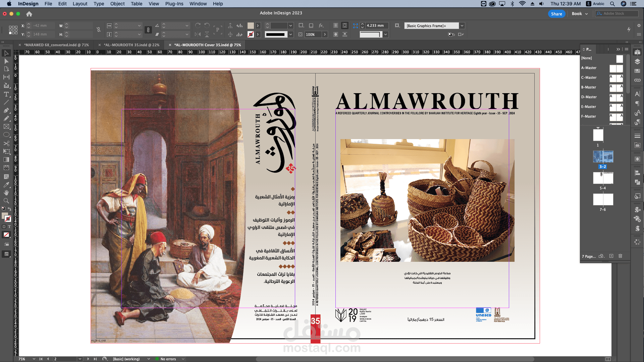644x362 pixels.
Task: Open the stroke style dropdown
Action: (x=290, y=34)
